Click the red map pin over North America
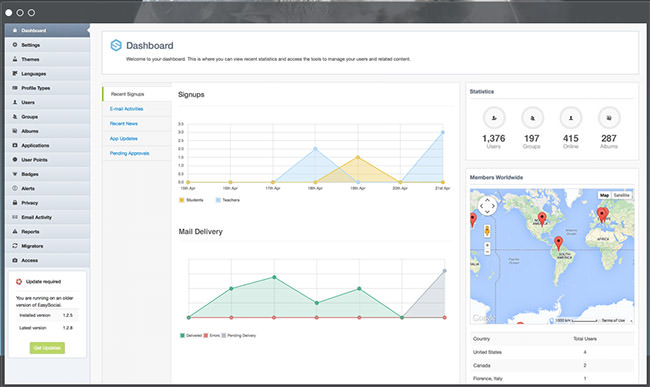The height and width of the screenshot is (387, 650). point(542,219)
